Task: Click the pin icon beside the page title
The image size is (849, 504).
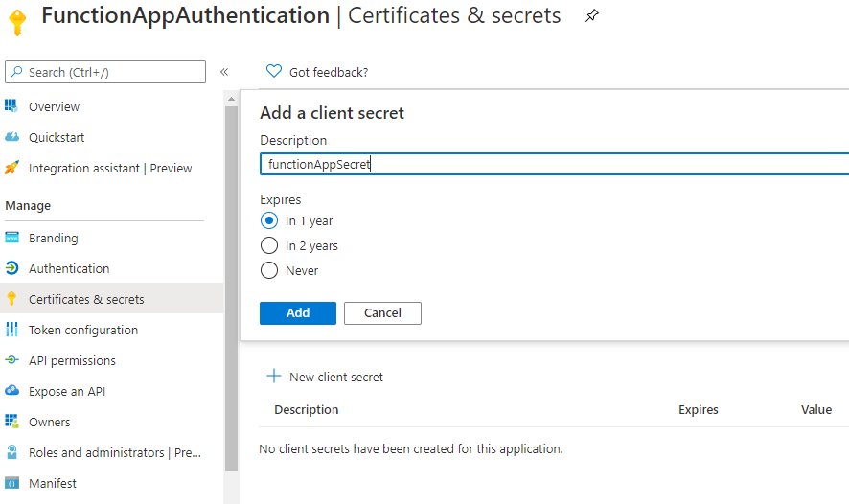Action: coord(592,15)
